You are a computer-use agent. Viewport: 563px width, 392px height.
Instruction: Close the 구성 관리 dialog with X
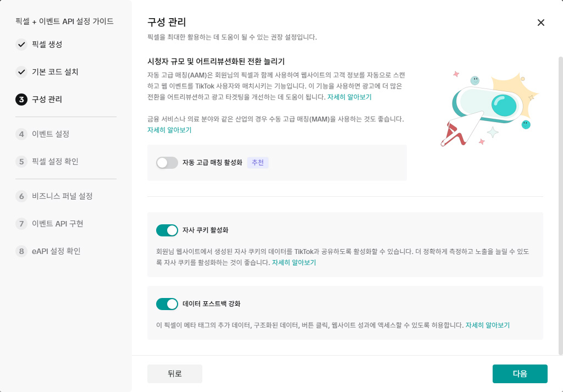[541, 23]
